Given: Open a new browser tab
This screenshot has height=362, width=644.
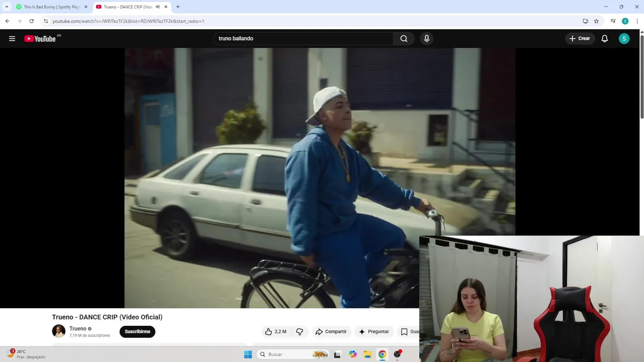Looking at the screenshot, I should (178, 7).
